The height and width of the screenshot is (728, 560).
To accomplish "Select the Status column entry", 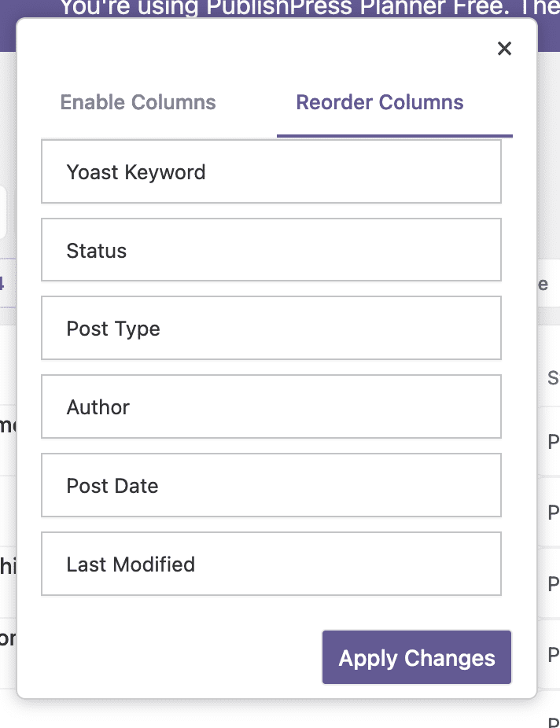I will point(271,249).
